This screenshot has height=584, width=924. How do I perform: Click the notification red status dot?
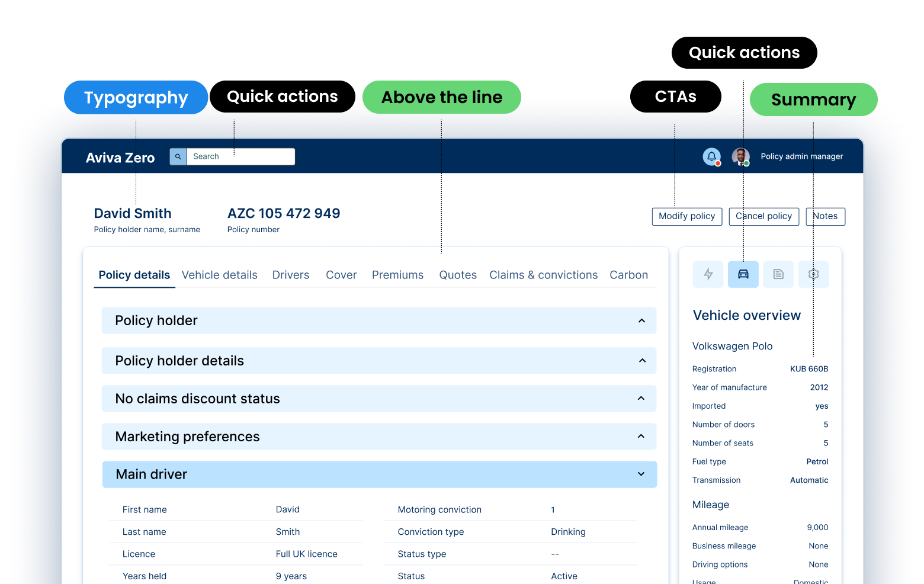point(718,162)
